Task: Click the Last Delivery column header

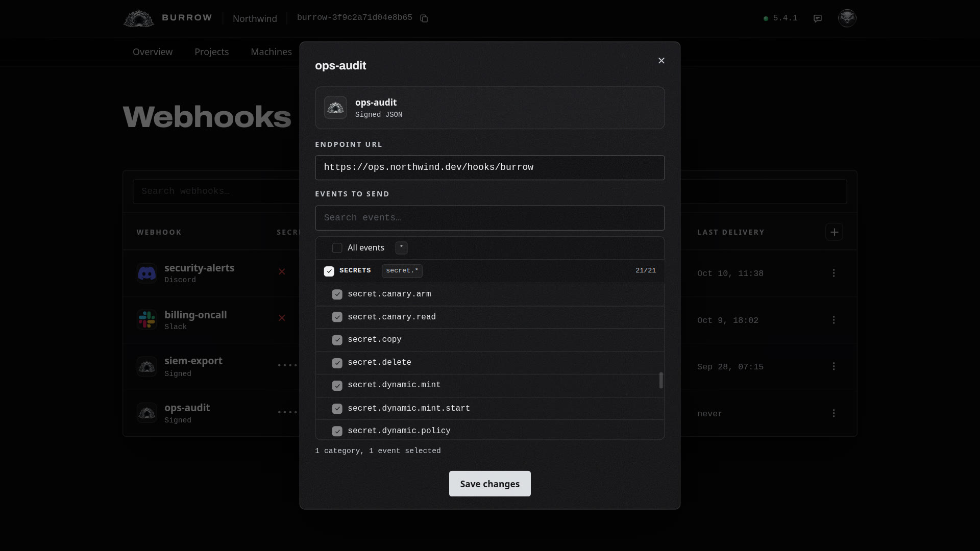Action: [x=731, y=232]
